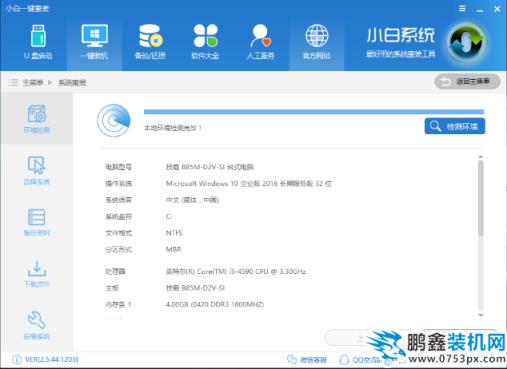Click the system drive value C:

169,216
